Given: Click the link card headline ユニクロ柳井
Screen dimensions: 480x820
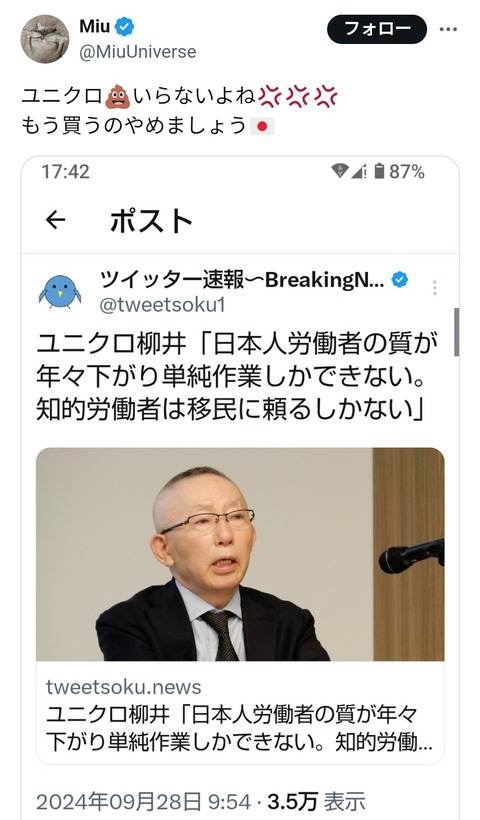Looking at the screenshot, I should click(x=239, y=728).
